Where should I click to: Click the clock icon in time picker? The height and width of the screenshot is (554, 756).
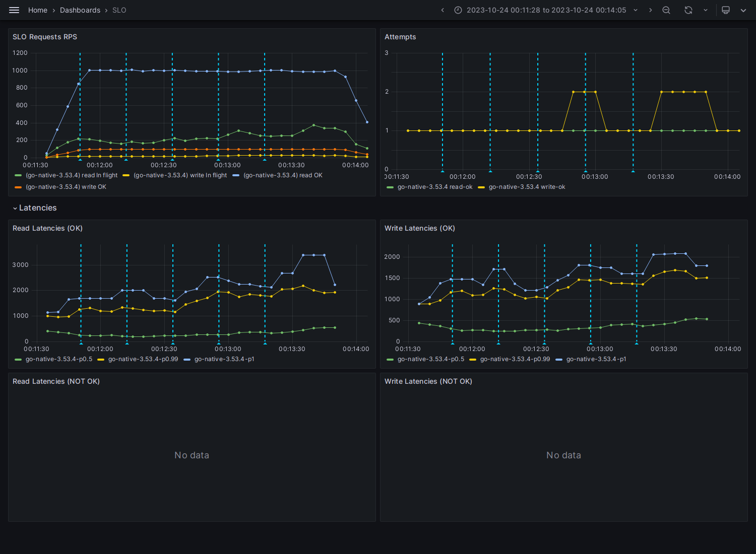point(458,10)
